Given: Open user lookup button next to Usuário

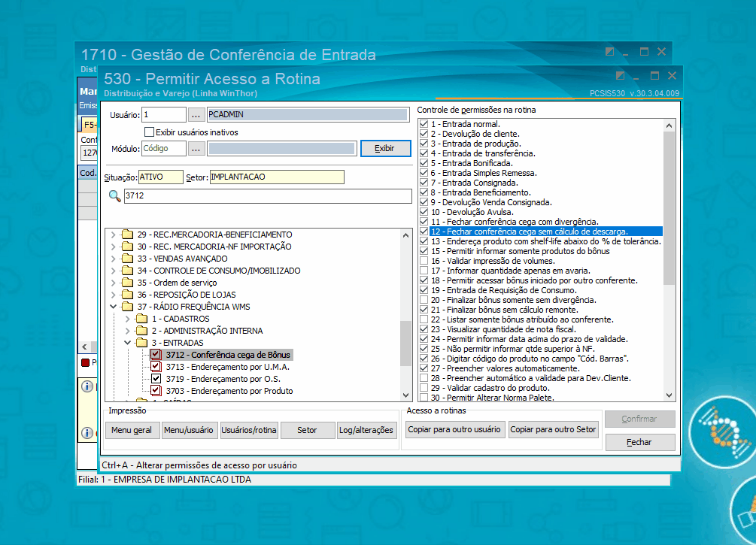Looking at the screenshot, I should click(x=196, y=115).
